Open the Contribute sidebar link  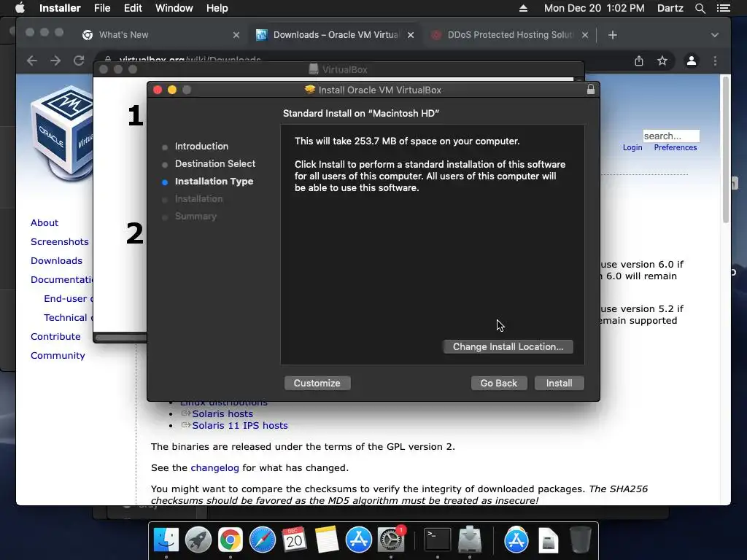coord(55,337)
